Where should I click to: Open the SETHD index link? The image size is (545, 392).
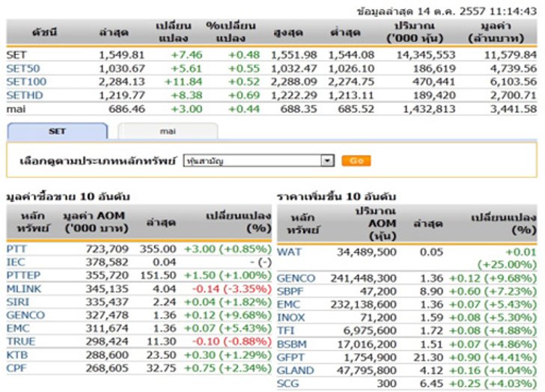25,95
